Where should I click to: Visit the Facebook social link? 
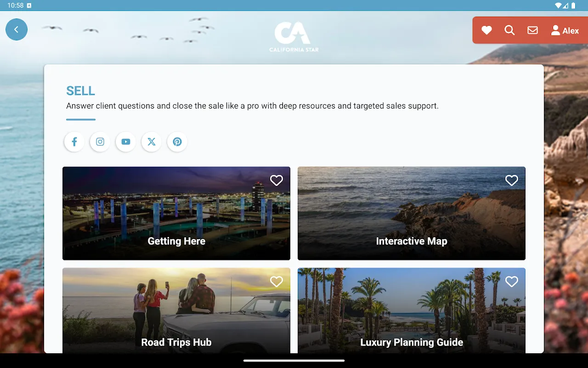(74, 142)
